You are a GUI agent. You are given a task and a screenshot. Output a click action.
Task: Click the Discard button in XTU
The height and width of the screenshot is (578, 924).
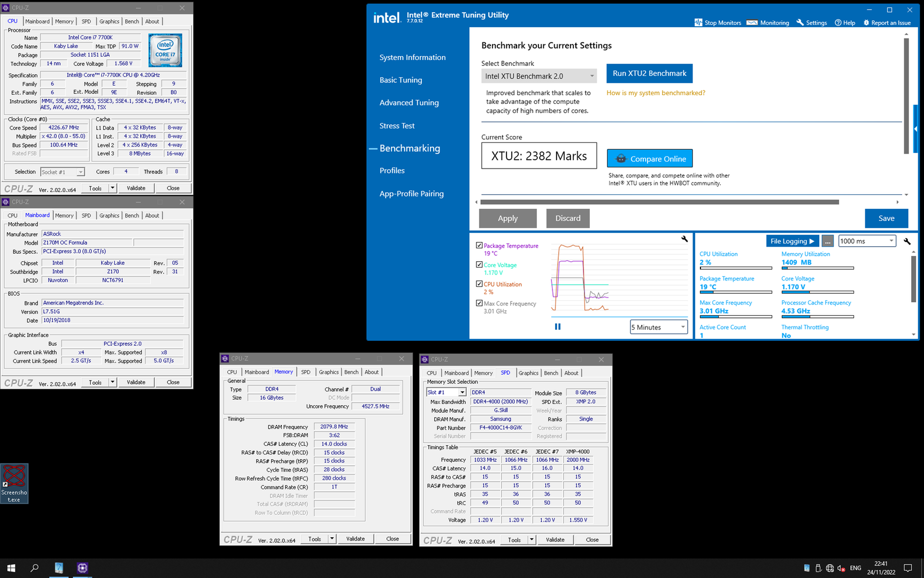point(568,218)
